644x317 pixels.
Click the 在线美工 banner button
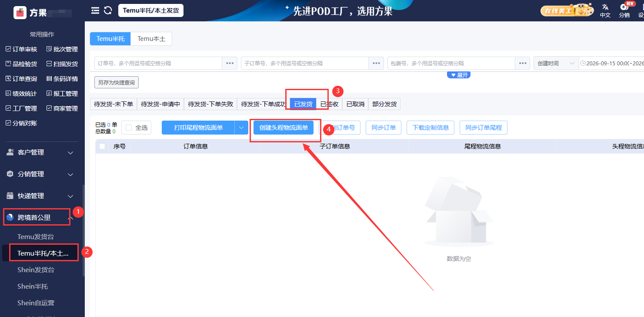(x=567, y=10)
